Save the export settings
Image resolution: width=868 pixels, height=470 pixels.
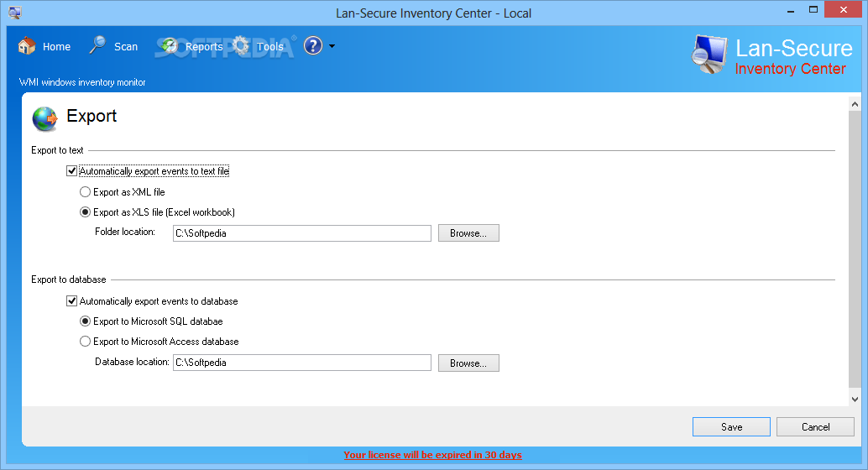(x=731, y=427)
